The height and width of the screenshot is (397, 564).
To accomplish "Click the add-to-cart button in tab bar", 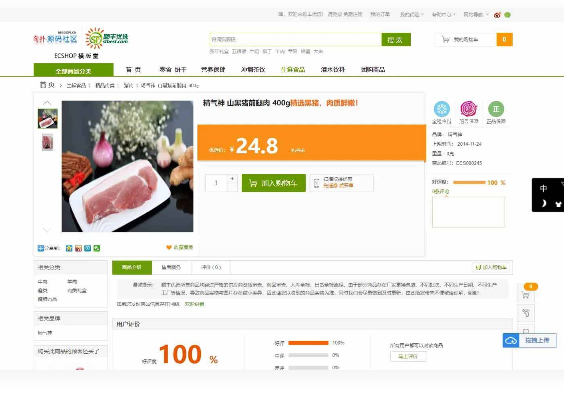I will pos(491,267).
